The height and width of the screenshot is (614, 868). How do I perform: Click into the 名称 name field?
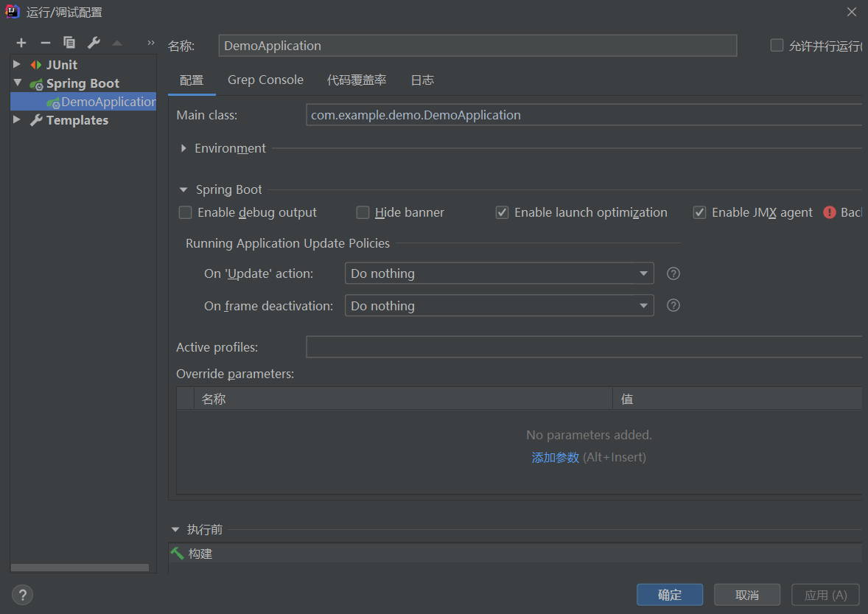coord(477,46)
